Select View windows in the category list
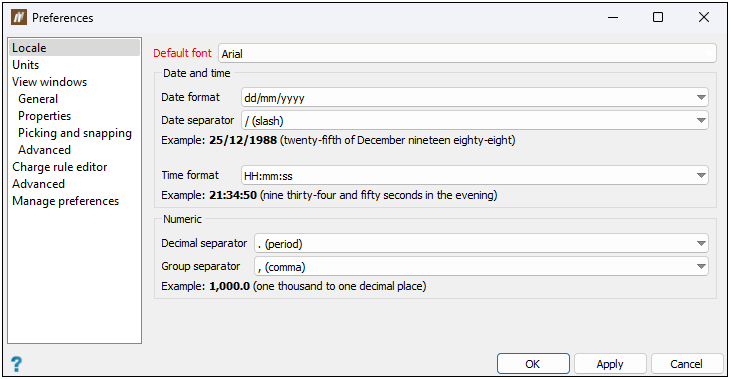Image resolution: width=731 pixels, height=379 pixels. 49,82
